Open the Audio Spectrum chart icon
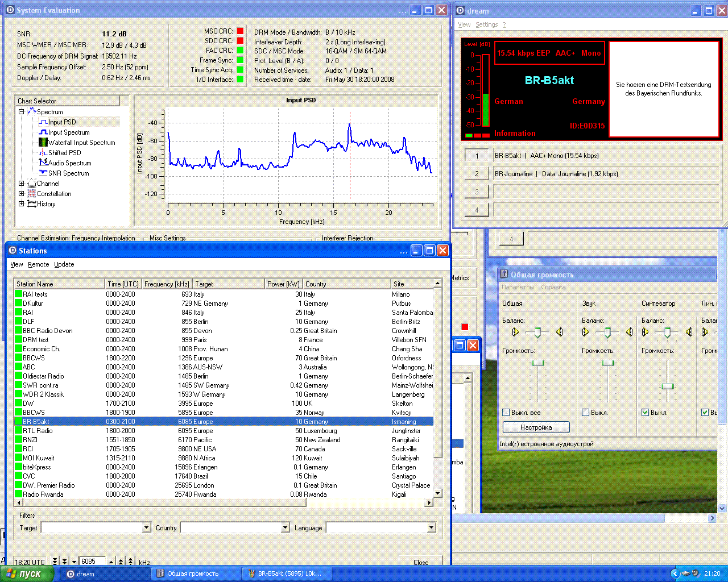728x582 pixels. (x=43, y=163)
